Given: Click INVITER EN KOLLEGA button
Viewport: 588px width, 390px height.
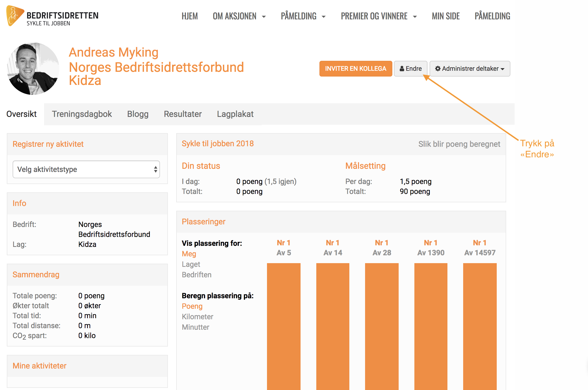Looking at the screenshot, I should pos(356,69).
